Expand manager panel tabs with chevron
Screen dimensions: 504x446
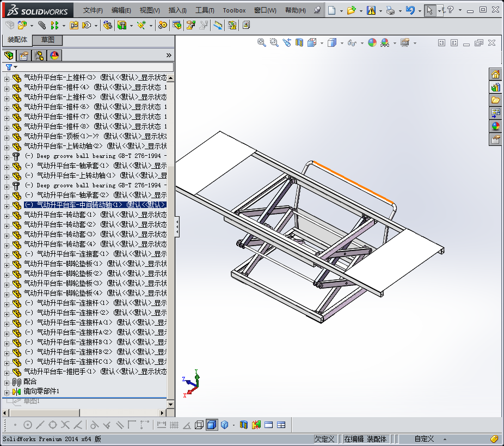point(169,56)
